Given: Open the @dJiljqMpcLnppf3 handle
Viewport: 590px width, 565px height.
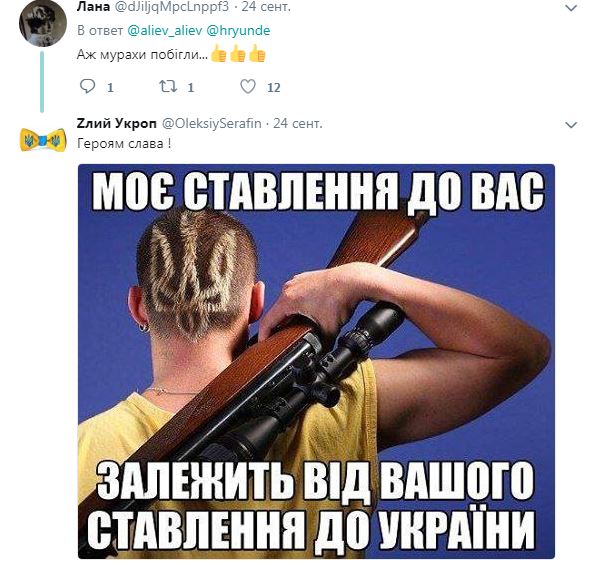Looking at the screenshot, I should tap(171, 7).
